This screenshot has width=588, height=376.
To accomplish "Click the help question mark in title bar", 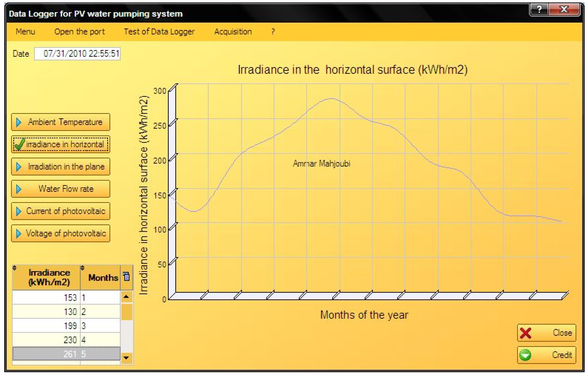I will click(539, 9).
